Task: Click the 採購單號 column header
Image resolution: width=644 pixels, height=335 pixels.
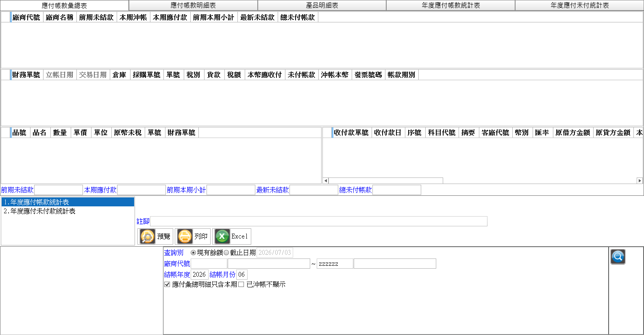Action: (x=147, y=75)
